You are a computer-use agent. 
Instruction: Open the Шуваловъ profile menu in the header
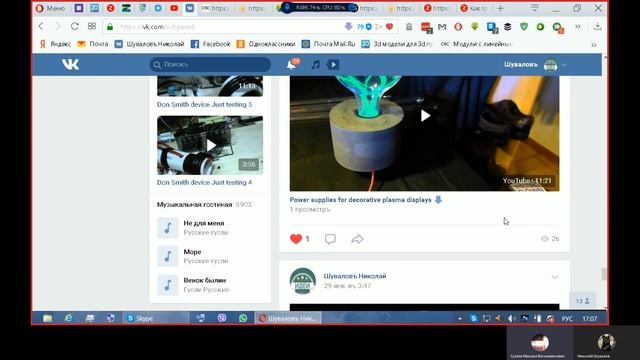[535, 64]
